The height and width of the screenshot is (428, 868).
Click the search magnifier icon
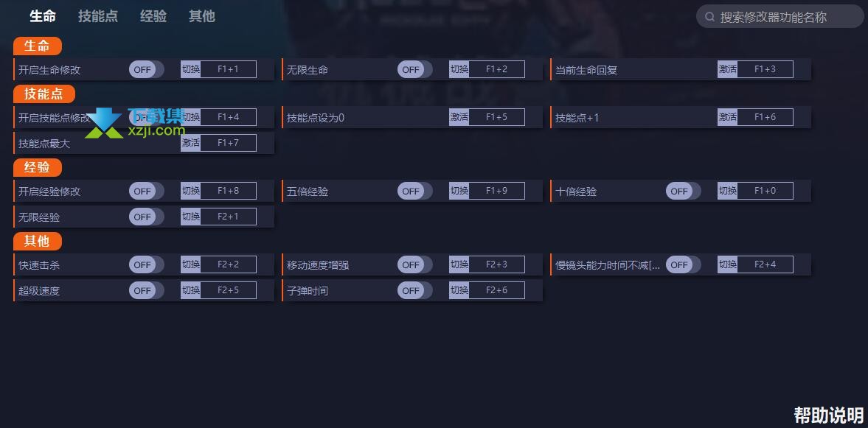coord(709,17)
